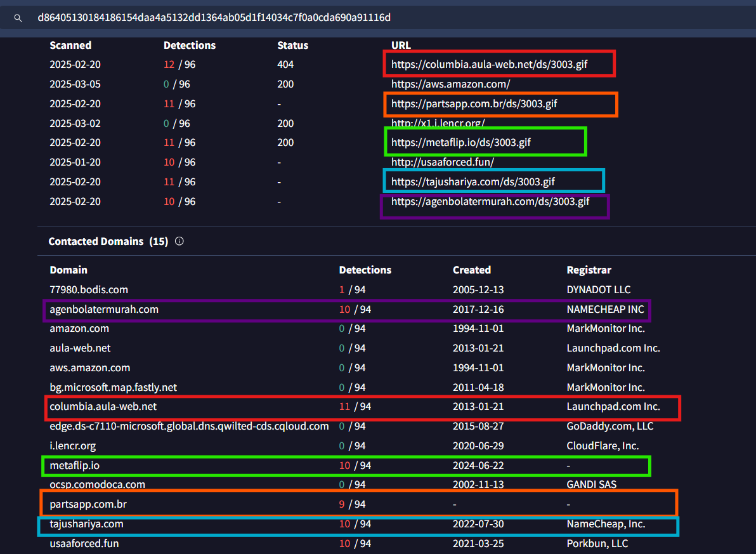
Task: Click the URL column header
Action: [401, 45]
